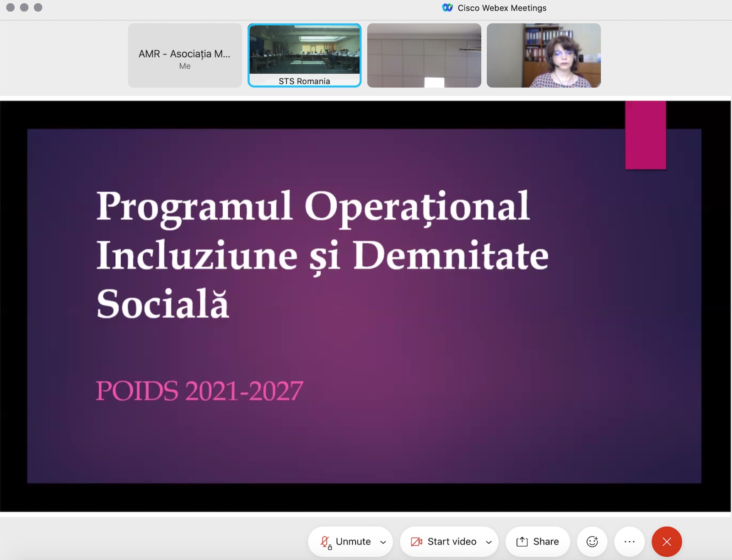Open the emoji reactions smiley icon
The width and height of the screenshot is (732, 560).
[x=592, y=542]
